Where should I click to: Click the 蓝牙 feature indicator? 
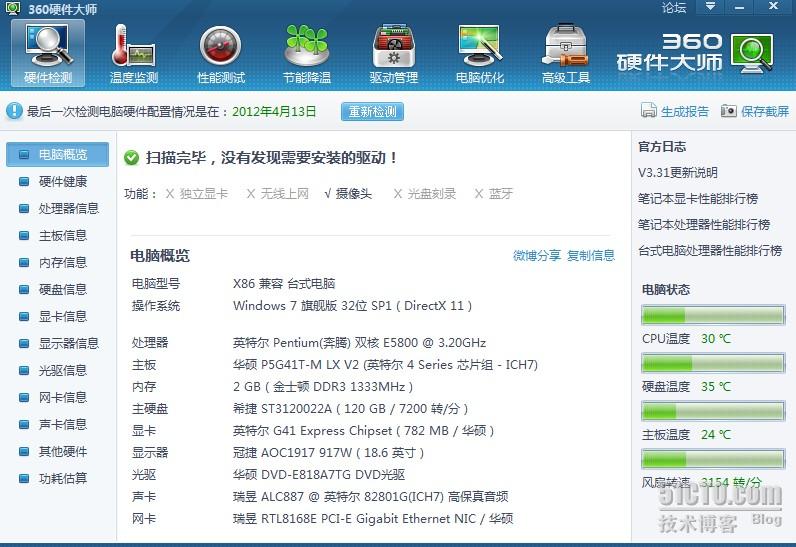(x=494, y=193)
